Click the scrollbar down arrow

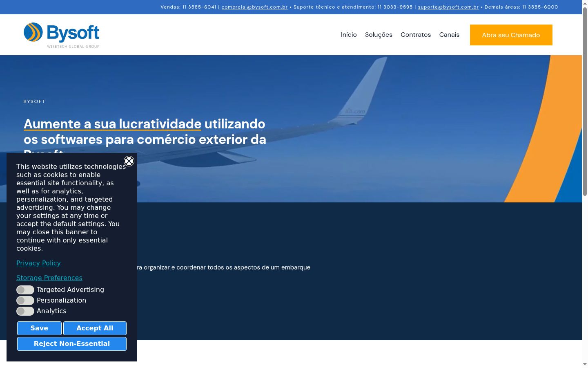point(585,364)
